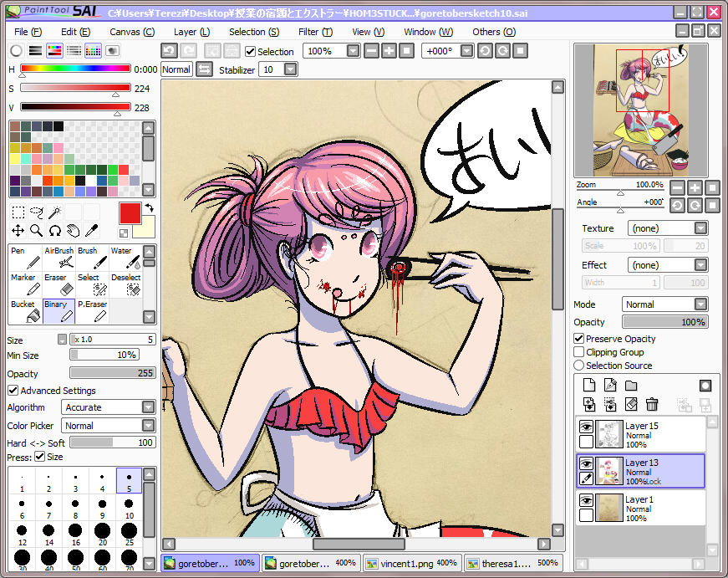Choose the Eraser tool
728x578 pixels.
click(x=59, y=284)
